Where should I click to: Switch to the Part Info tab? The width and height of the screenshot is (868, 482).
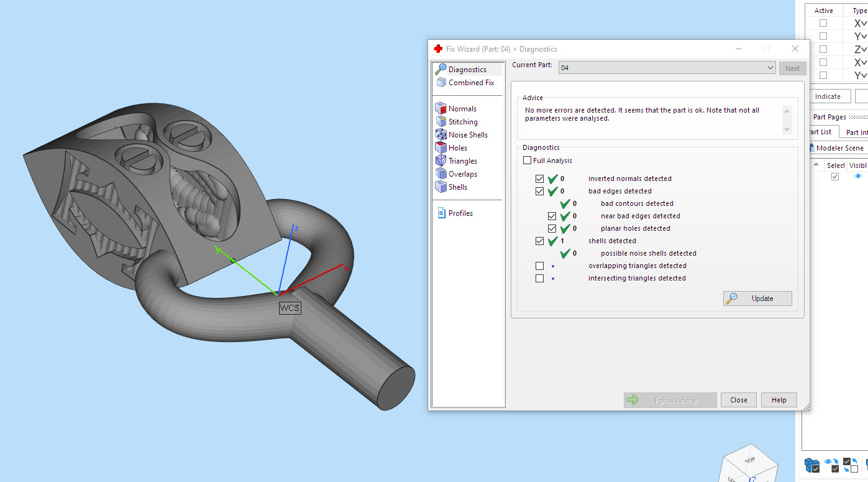(x=856, y=132)
